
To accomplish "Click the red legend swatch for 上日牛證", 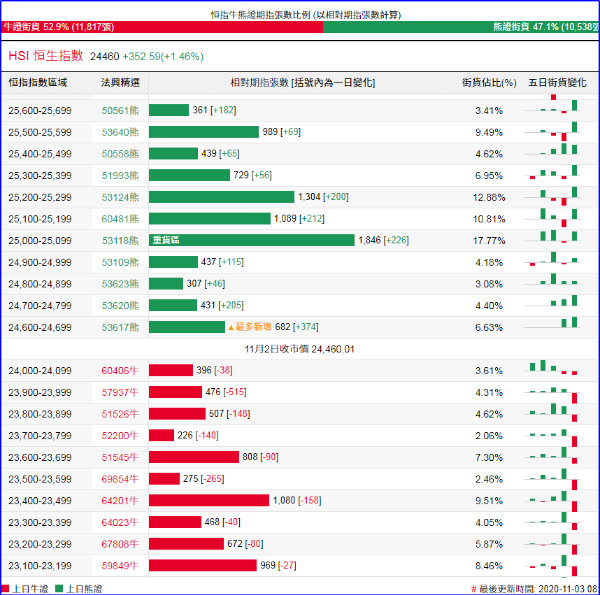I will (5, 588).
